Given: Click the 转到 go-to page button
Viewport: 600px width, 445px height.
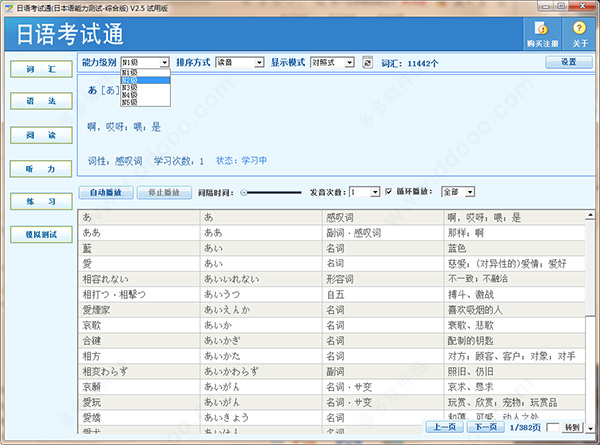Looking at the screenshot, I should tap(572, 427).
